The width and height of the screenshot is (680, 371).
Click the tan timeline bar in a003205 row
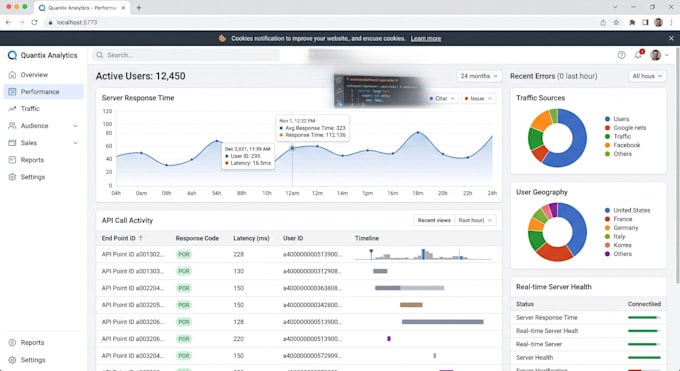tap(411, 305)
